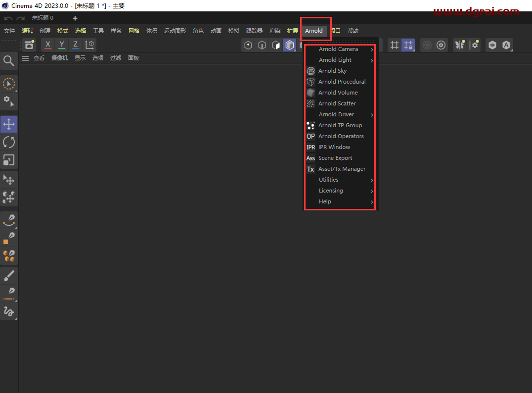Toggle the dimmed circular target icon
The image size is (532, 393).
point(427,45)
